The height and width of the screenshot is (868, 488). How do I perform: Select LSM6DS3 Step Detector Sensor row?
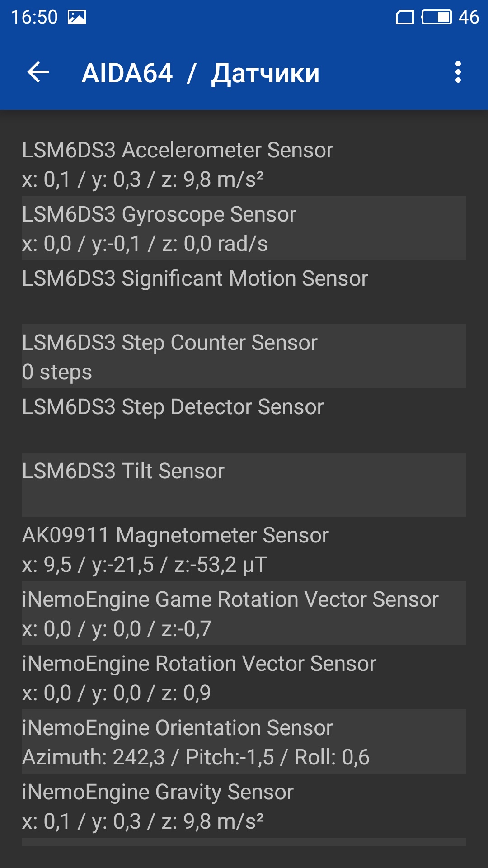pos(244,420)
